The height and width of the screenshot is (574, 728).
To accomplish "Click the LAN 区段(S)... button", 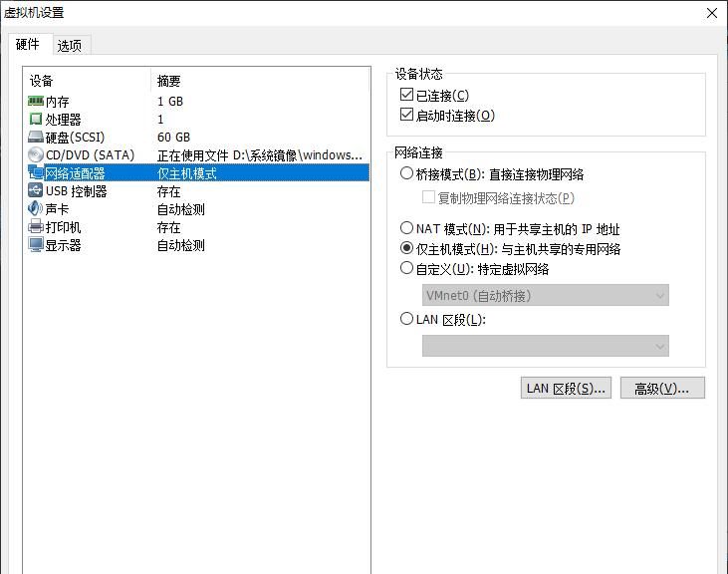I will tap(566, 389).
